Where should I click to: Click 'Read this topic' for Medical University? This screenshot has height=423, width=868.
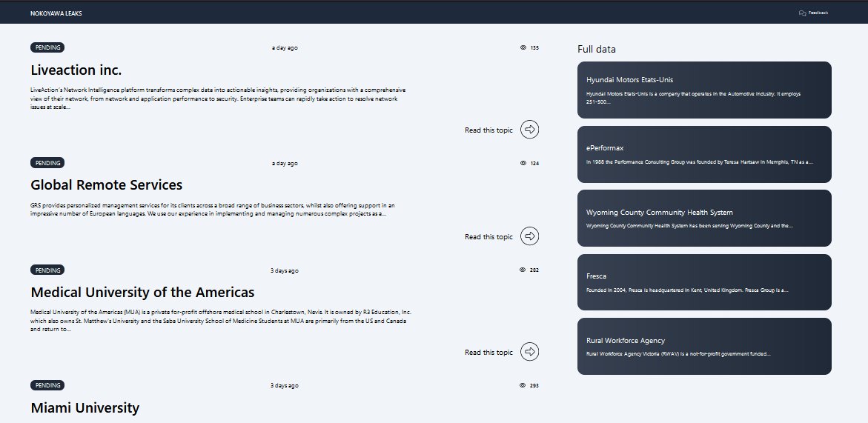(488, 352)
